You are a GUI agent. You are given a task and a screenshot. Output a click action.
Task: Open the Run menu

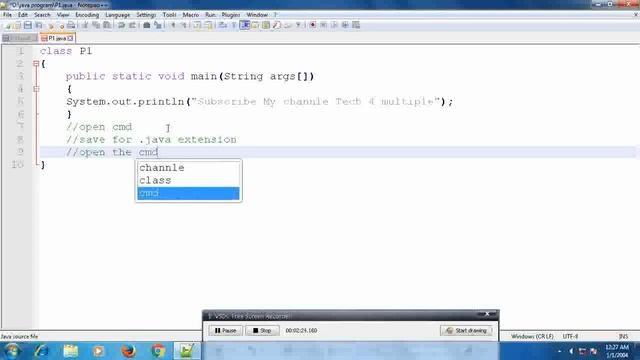coord(210,15)
